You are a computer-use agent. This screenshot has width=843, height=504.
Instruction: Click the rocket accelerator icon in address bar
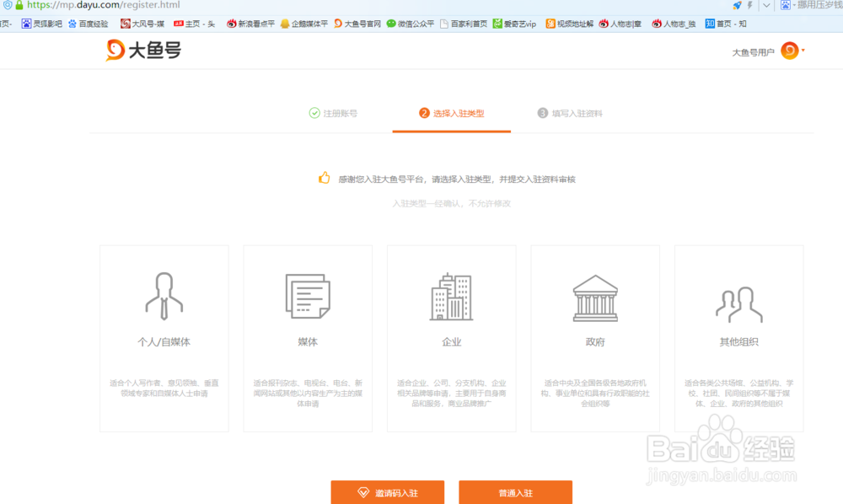point(737,5)
